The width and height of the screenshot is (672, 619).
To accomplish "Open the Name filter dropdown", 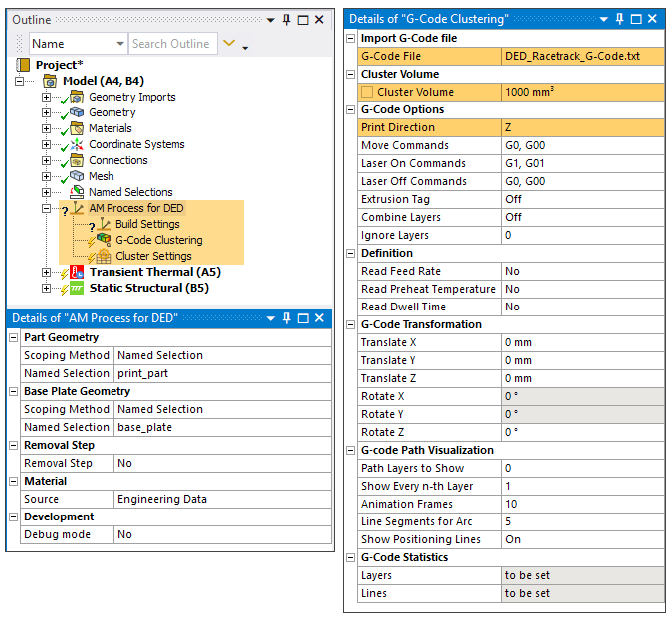I will pos(118,44).
